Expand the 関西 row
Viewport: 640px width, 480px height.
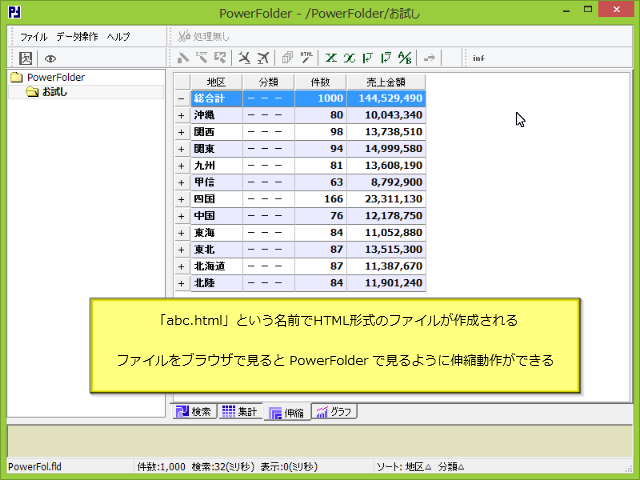click(x=181, y=132)
